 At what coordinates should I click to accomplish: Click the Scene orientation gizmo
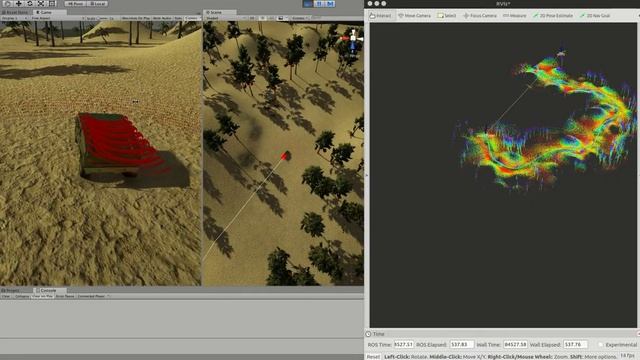tap(352, 39)
